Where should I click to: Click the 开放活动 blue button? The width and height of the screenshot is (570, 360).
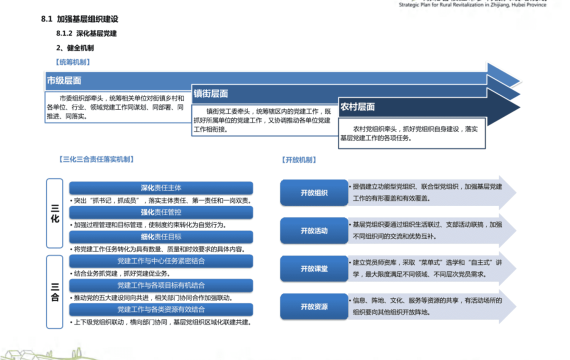[x=314, y=231]
